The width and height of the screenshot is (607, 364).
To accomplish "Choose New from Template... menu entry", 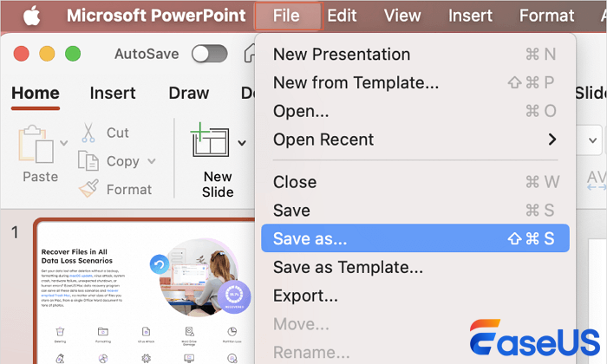I will pyautogui.click(x=356, y=82).
